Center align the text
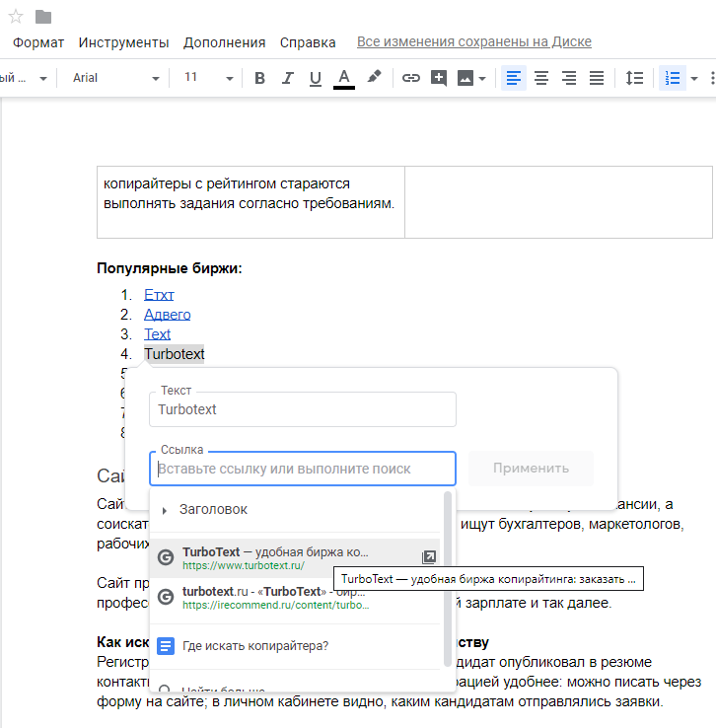 [541, 78]
